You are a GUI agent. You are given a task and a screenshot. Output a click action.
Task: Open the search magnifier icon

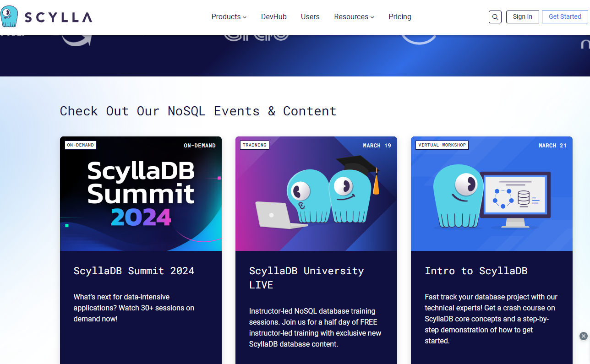pyautogui.click(x=495, y=17)
